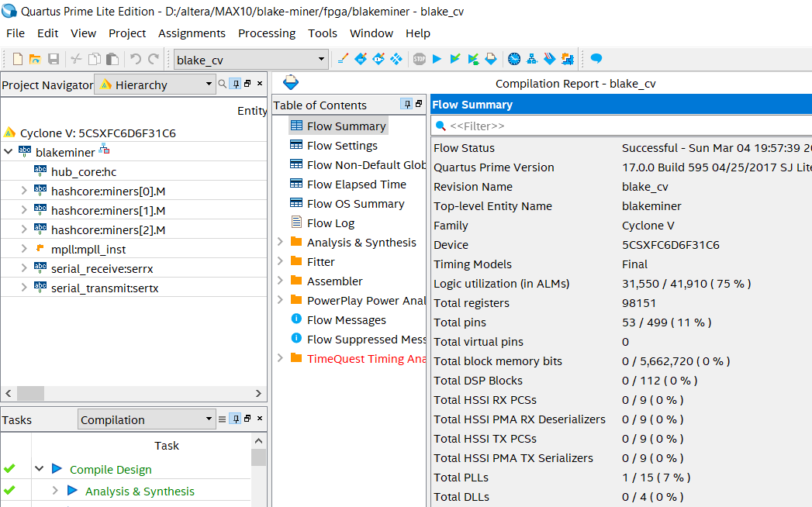Open the View menu
Image resolution: width=812 pixels, height=507 pixels.
84,33
